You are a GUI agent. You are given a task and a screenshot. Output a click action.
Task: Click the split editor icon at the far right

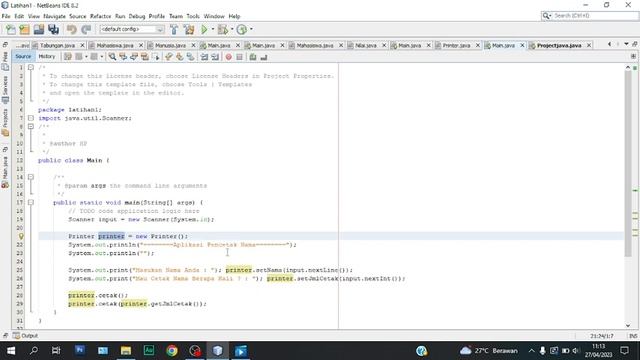(x=633, y=56)
